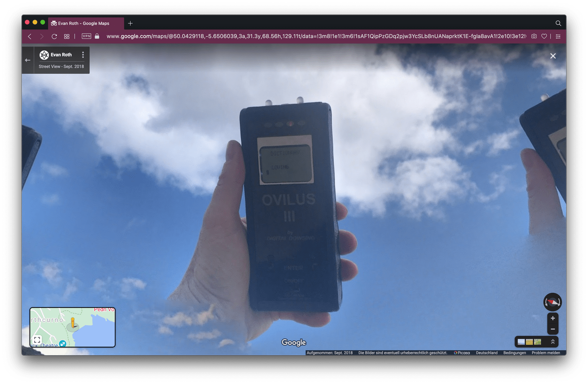Click the macOS yellow minimize button
The image size is (588, 384).
click(35, 22)
